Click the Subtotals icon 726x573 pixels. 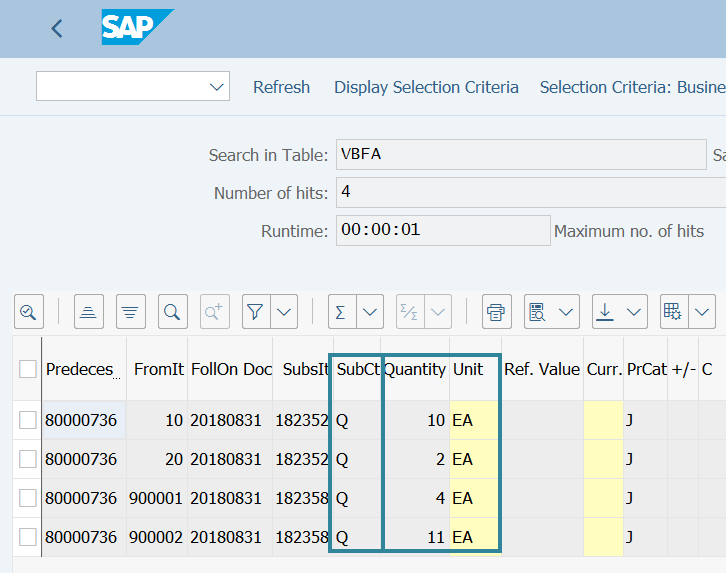[409, 311]
